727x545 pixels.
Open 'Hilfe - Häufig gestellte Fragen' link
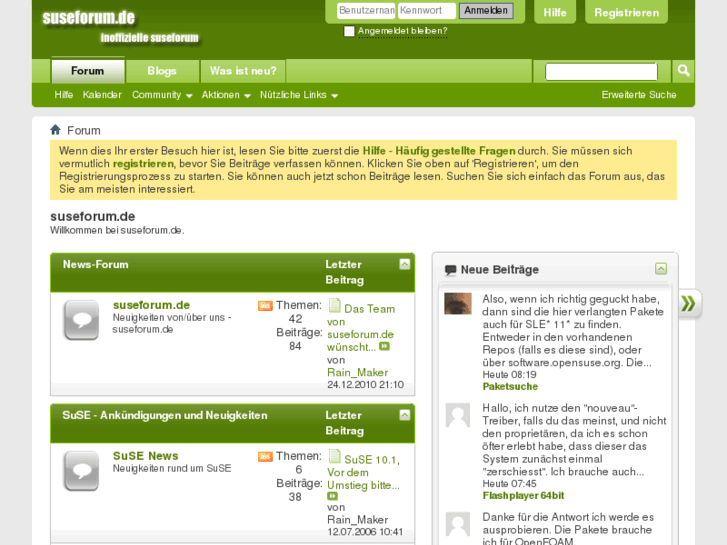[x=439, y=151]
